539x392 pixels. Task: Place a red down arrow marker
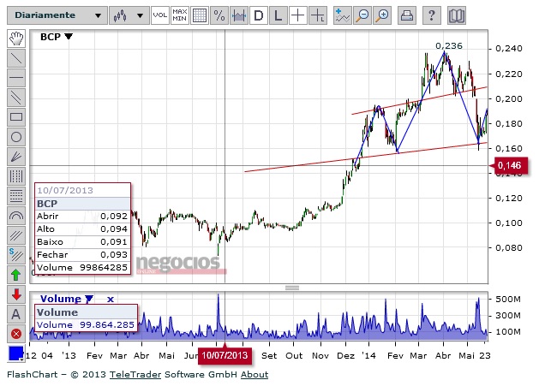pos(16,295)
